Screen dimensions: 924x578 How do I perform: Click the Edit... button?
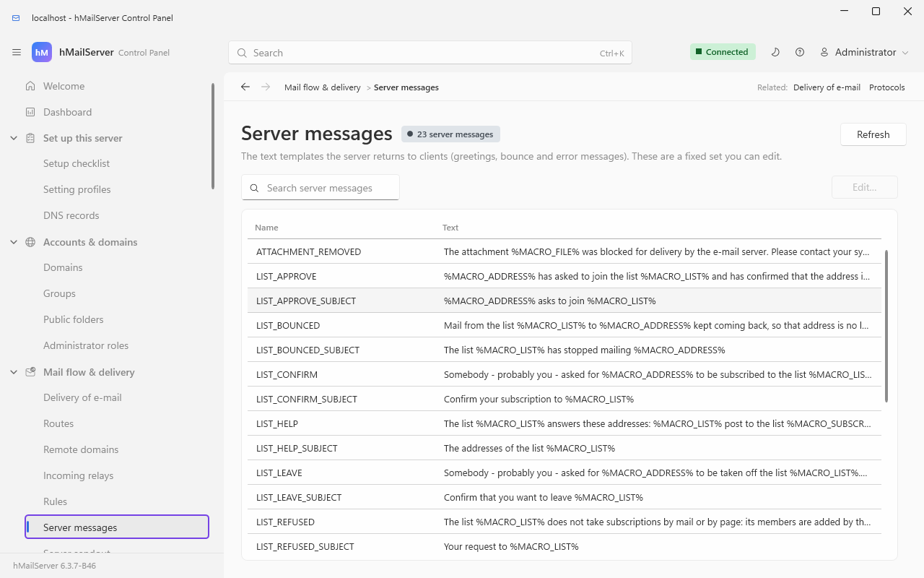click(x=865, y=187)
